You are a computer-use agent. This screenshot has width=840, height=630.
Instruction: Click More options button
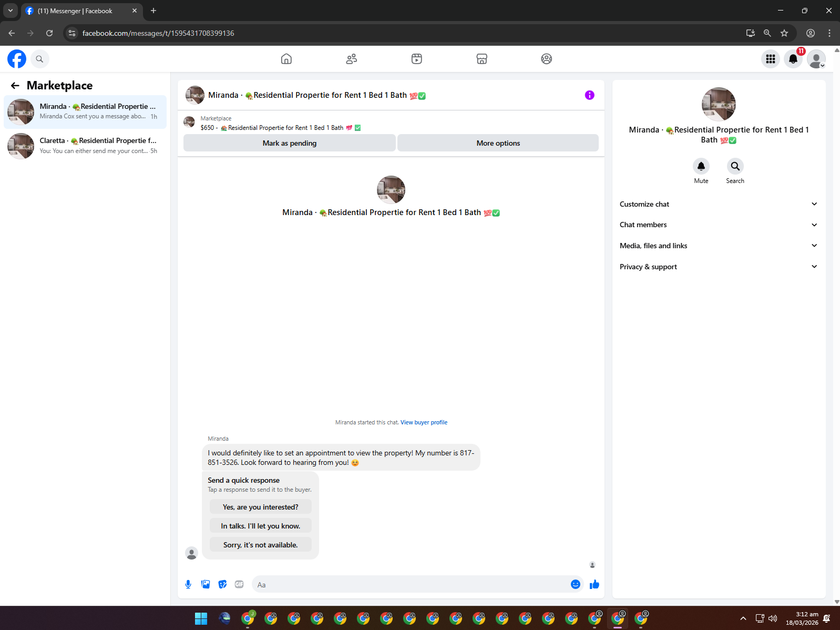point(498,143)
